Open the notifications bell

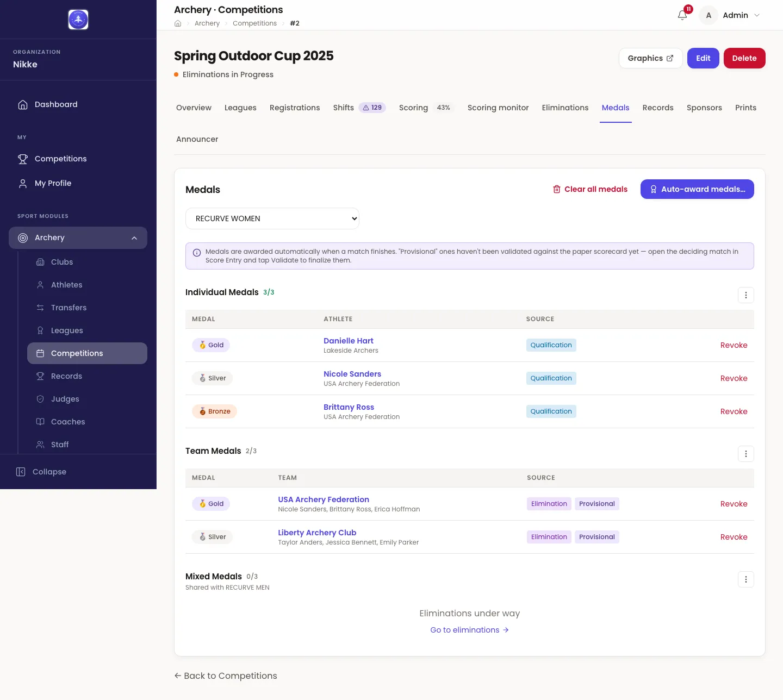[x=682, y=15]
